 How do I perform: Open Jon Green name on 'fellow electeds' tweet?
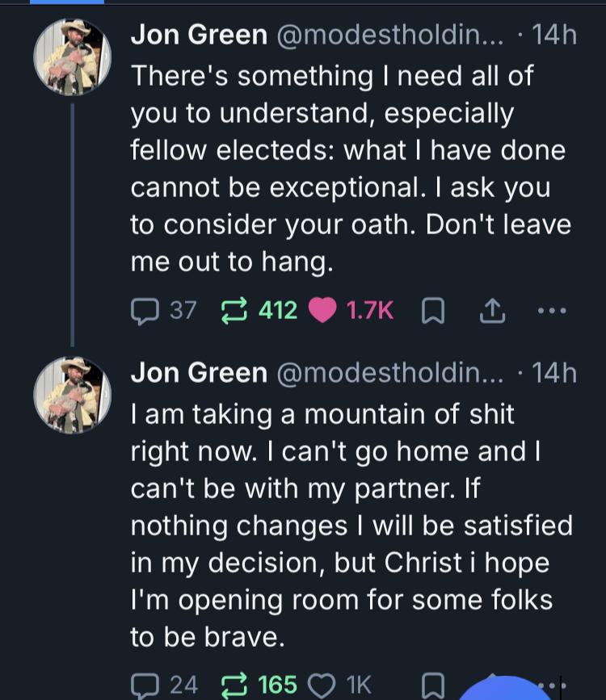tap(199, 35)
